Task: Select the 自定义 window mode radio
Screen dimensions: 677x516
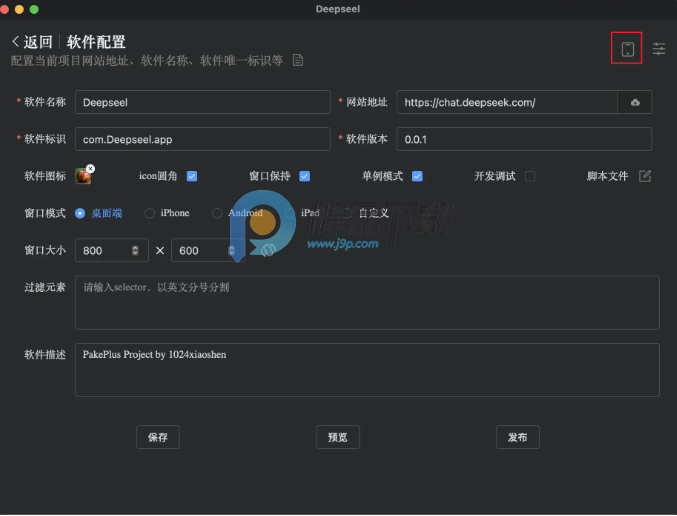Action: [x=348, y=213]
